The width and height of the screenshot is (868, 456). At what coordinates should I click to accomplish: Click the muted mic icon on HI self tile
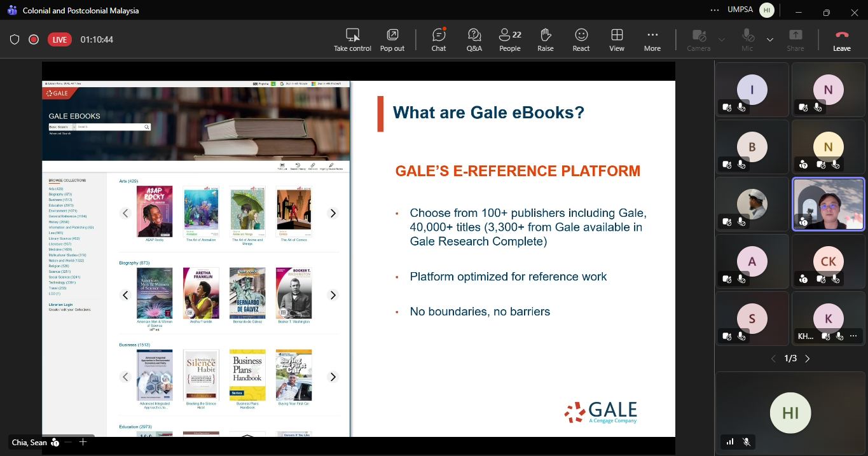pyautogui.click(x=747, y=441)
